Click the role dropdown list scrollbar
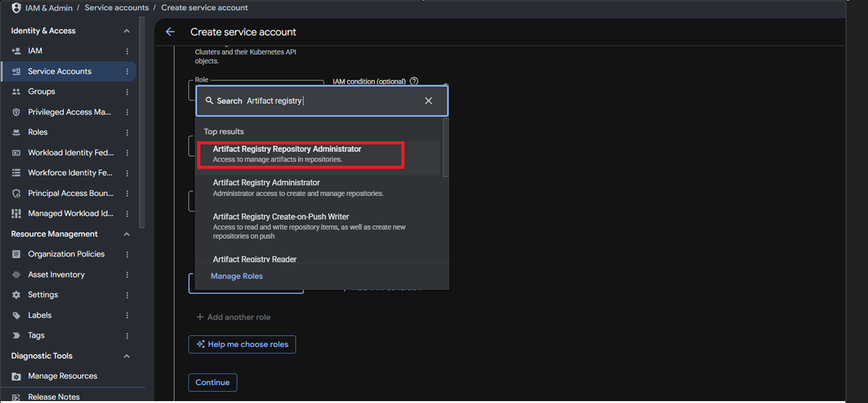This screenshot has width=868, height=403. pos(446,148)
